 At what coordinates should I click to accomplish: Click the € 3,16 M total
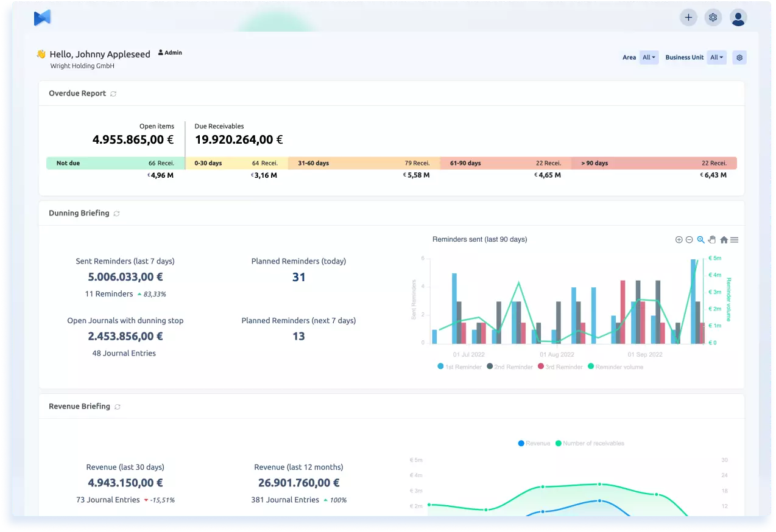(264, 175)
